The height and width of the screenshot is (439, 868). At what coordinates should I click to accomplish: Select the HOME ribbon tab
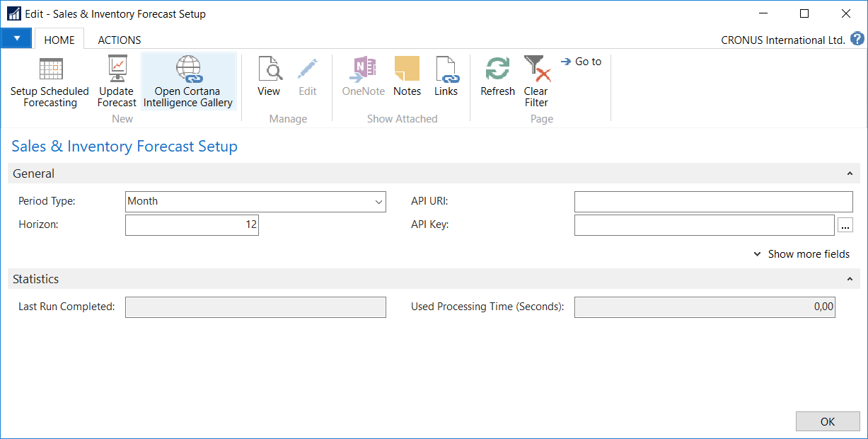tap(59, 40)
